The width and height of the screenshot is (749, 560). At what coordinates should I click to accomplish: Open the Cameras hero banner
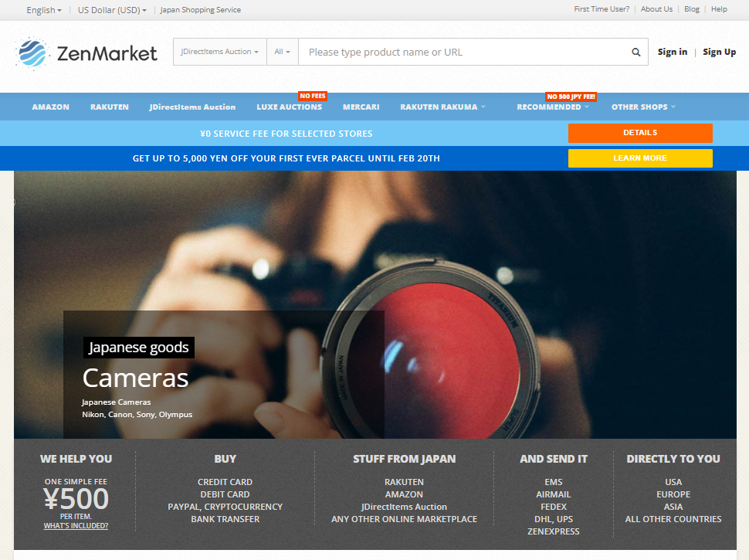pos(375,304)
